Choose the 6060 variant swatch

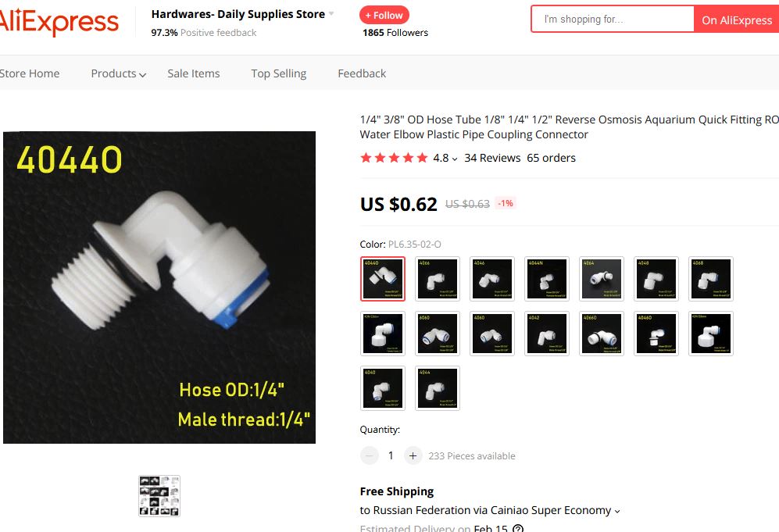[x=438, y=334]
